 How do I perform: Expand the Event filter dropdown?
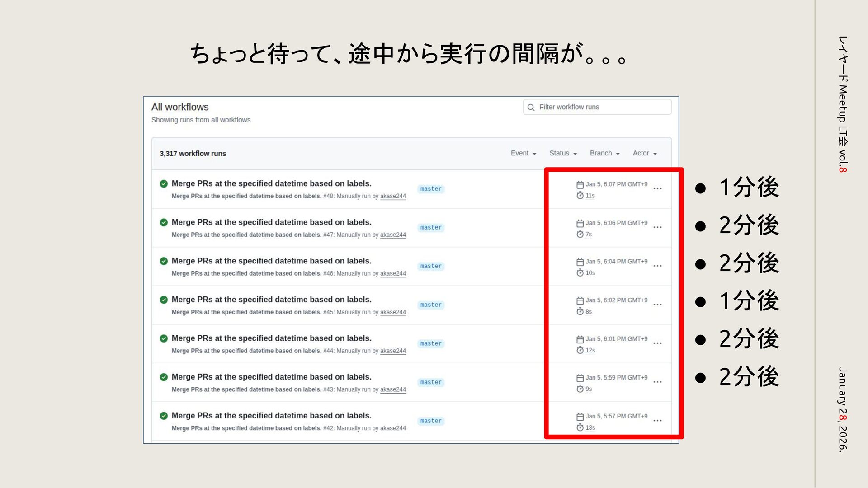pyautogui.click(x=523, y=153)
